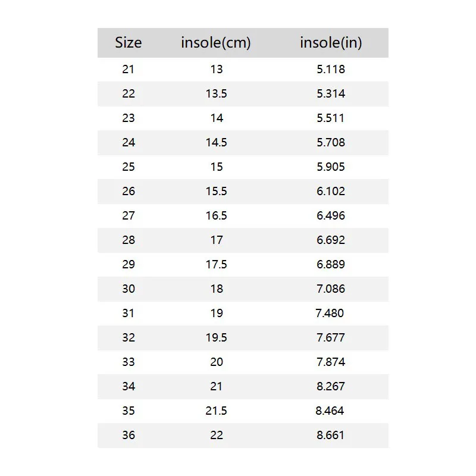Select the 5.708 inch value

point(331,142)
